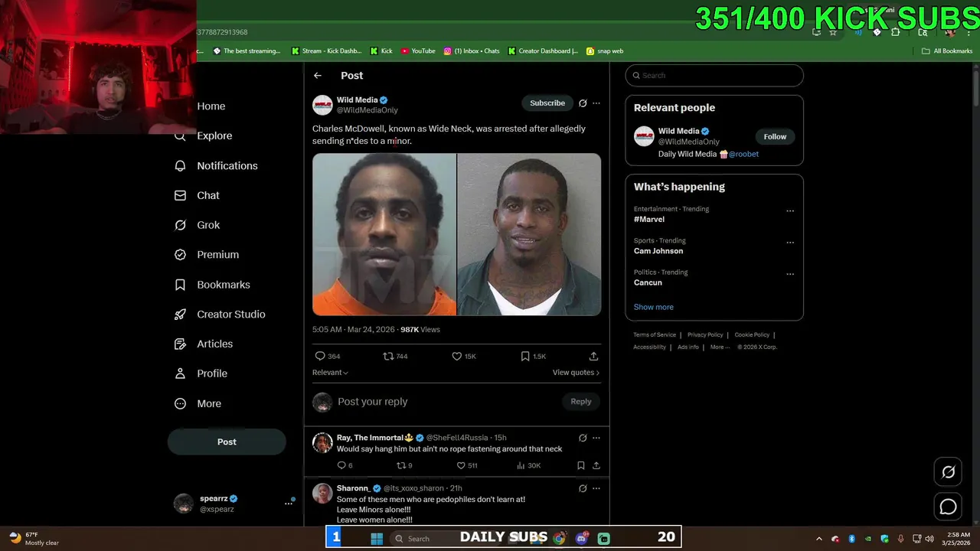Open Ray, The Immortal's profile avatar
The height and width of the screenshot is (551, 980).
tap(322, 442)
